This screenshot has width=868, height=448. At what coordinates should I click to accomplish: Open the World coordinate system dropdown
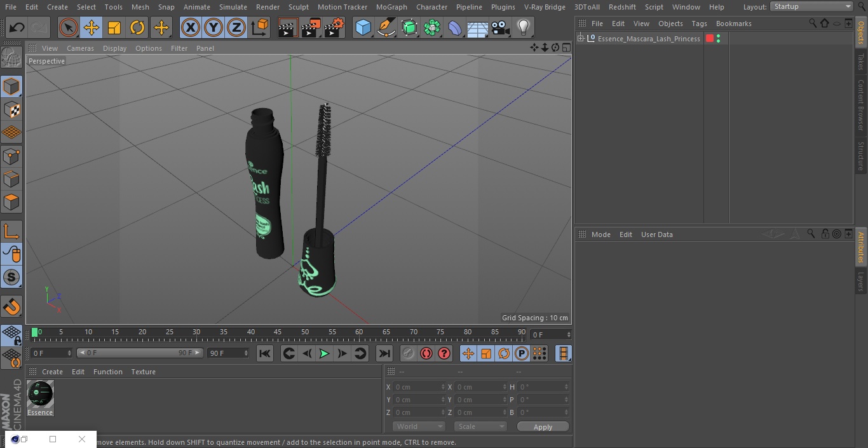[x=419, y=426]
